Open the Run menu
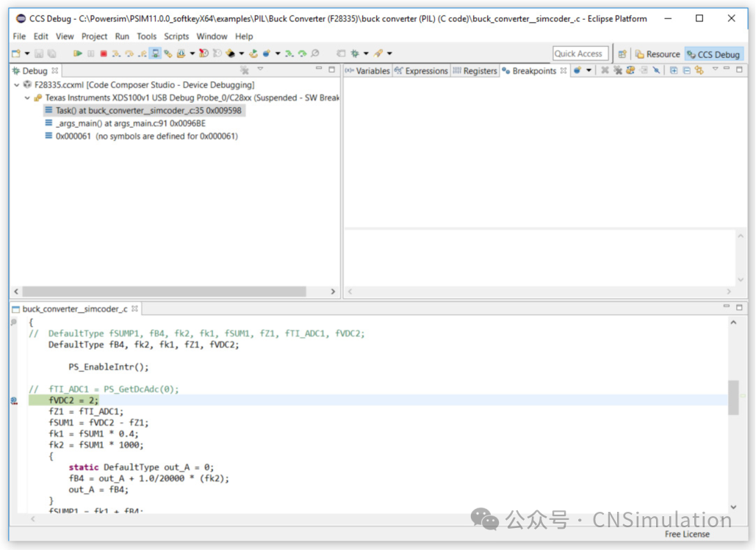 point(122,36)
